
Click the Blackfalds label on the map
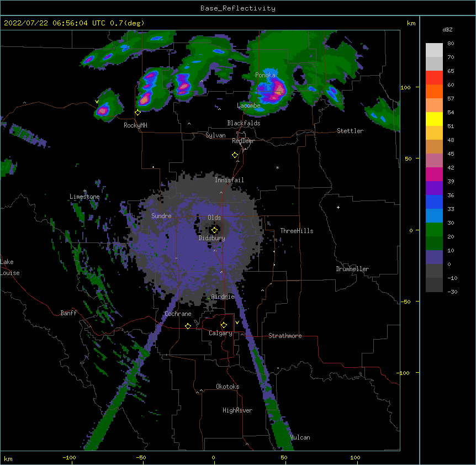click(x=244, y=123)
